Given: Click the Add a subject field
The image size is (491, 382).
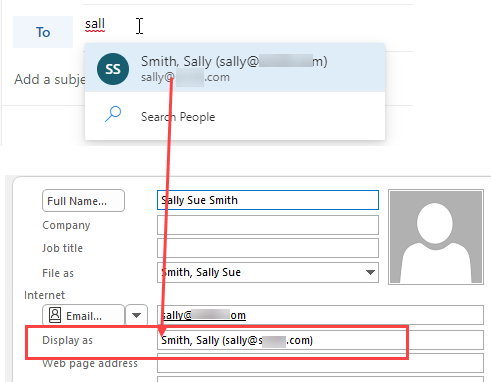Looking at the screenshot, I should 49,79.
